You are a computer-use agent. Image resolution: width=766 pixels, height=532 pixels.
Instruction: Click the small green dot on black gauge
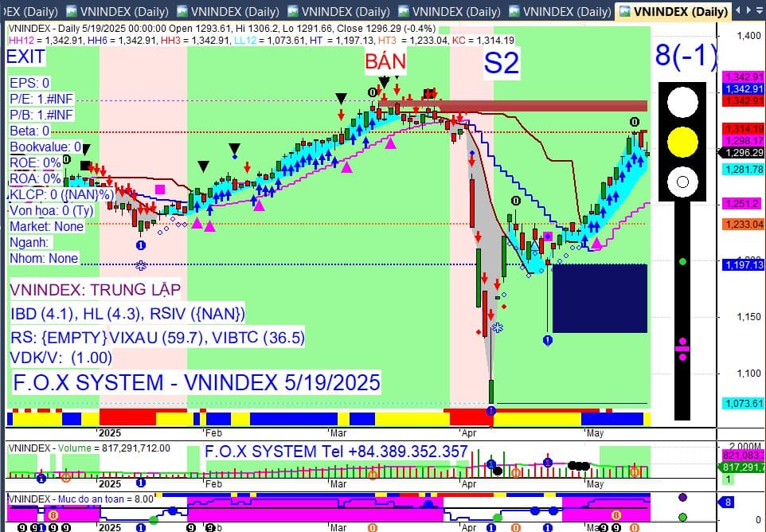682,262
